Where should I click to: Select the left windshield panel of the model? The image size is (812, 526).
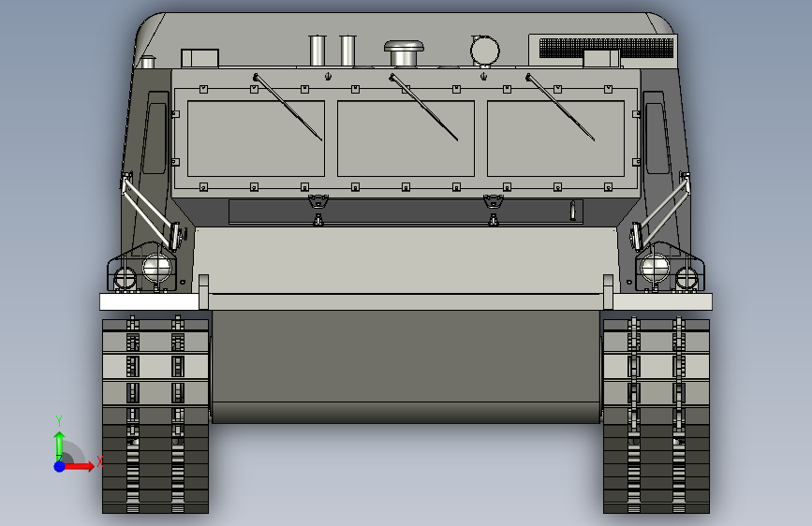[x=256, y=139]
